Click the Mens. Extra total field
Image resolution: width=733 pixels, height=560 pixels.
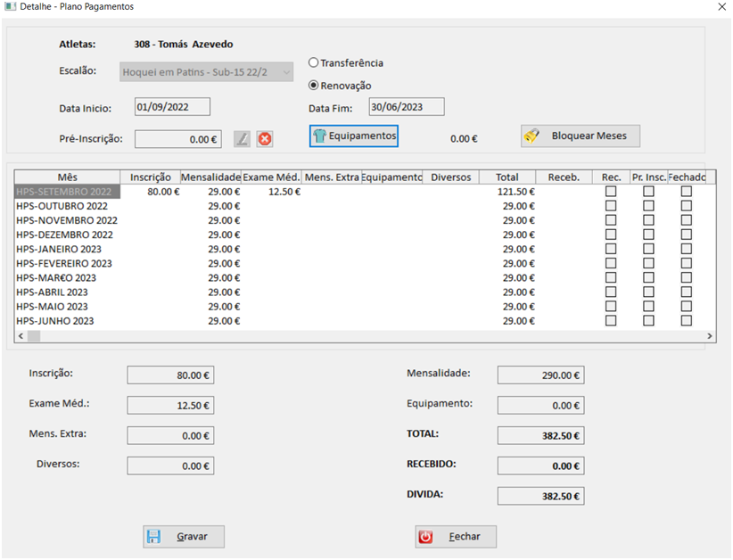(x=170, y=436)
